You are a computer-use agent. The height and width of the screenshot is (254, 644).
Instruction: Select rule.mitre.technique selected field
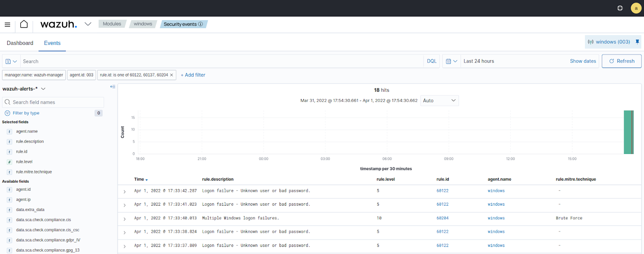34,172
